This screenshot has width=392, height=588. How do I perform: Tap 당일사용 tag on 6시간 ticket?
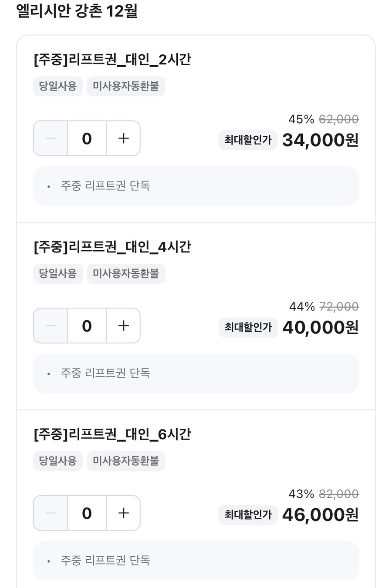pyautogui.click(x=57, y=460)
